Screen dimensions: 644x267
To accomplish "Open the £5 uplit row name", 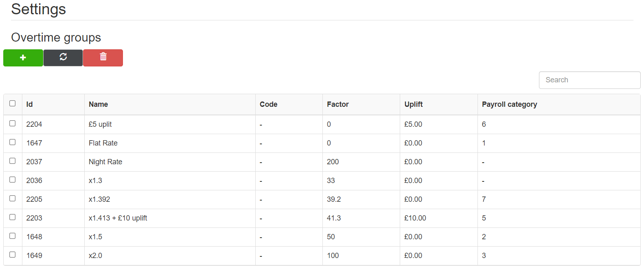I will point(100,124).
